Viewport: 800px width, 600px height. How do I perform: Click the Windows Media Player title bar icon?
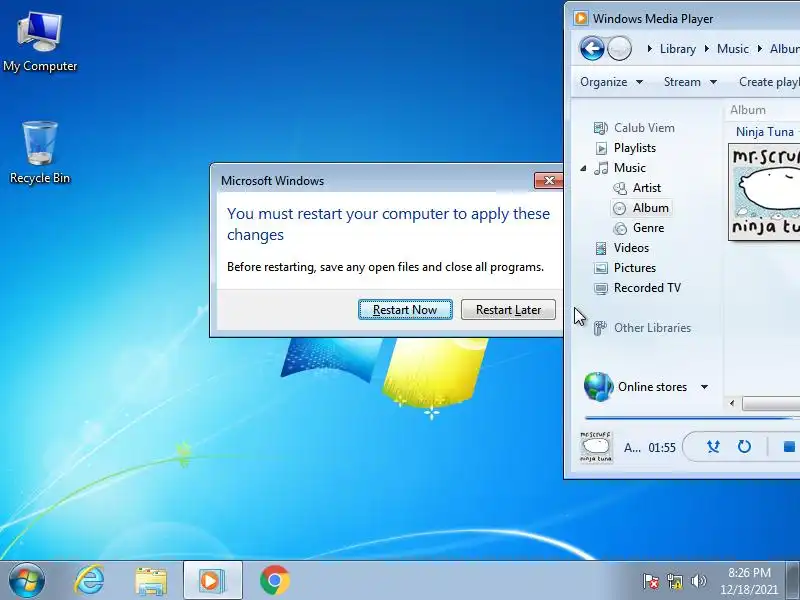[581, 18]
